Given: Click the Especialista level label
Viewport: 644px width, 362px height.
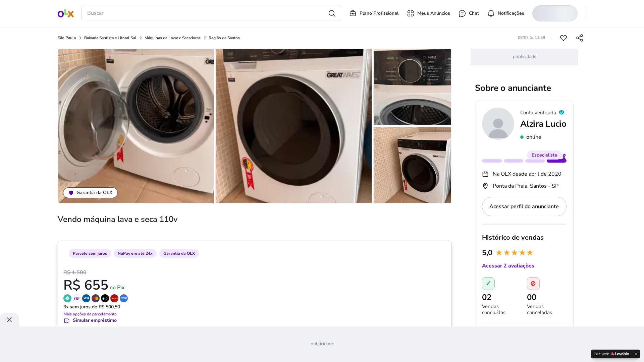Looking at the screenshot, I should [544, 155].
